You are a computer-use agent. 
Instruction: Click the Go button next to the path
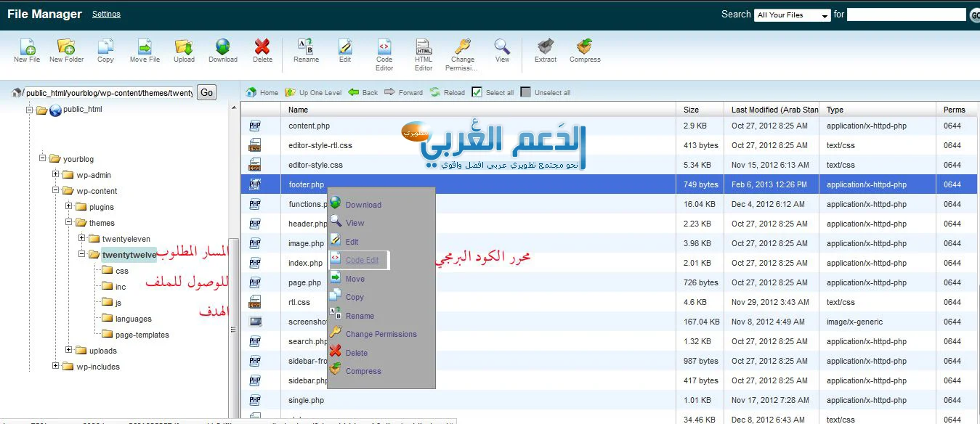coord(207,92)
